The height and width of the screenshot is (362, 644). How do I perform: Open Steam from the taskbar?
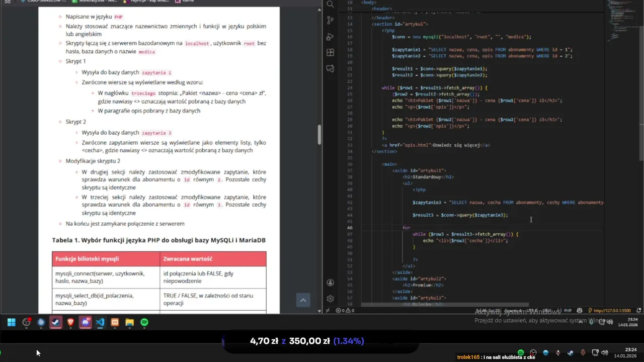coord(56,322)
